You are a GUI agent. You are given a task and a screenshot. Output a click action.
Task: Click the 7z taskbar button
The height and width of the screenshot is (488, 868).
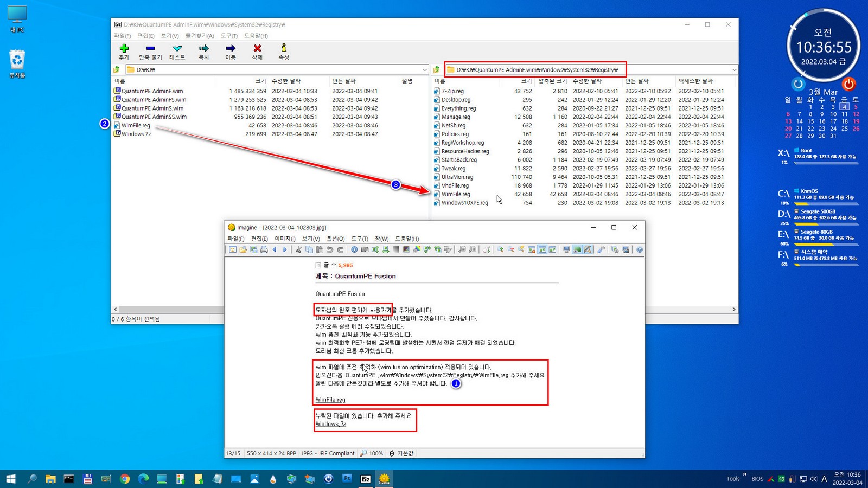click(x=366, y=479)
